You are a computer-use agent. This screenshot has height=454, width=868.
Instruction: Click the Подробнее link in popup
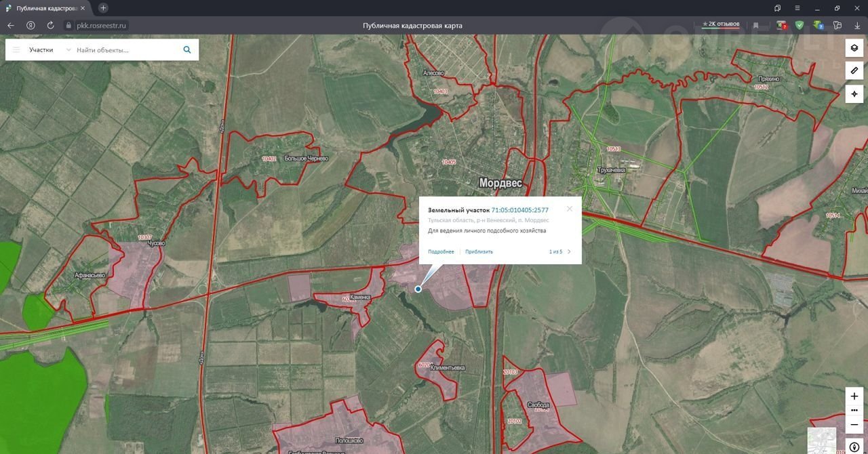click(x=441, y=251)
